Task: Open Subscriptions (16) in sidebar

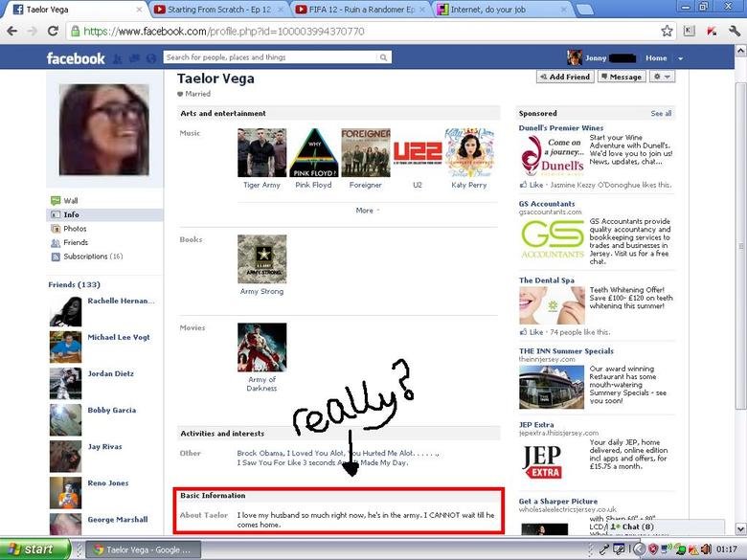Action: click(87, 257)
